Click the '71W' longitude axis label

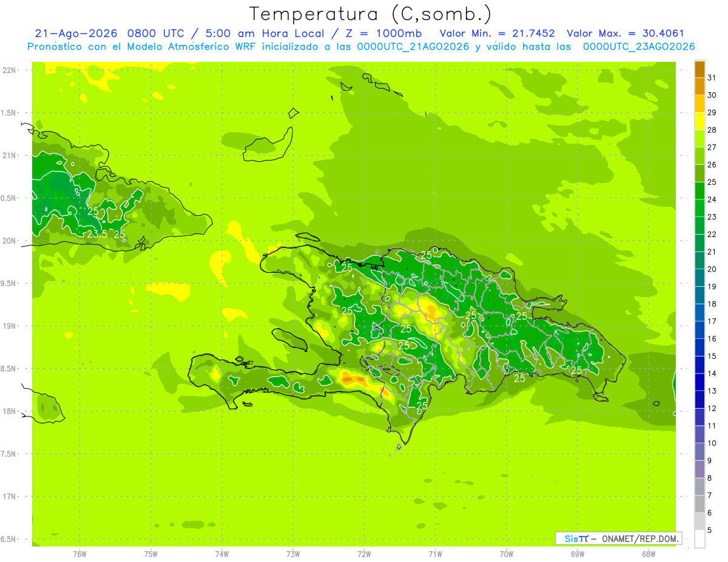pyautogui.click(x=435, y=554)
